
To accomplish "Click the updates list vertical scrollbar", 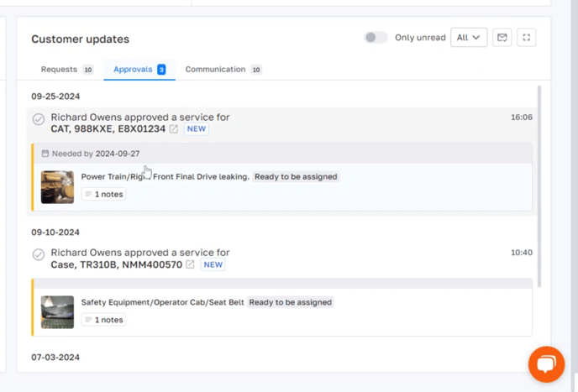I will pos(539,185).
